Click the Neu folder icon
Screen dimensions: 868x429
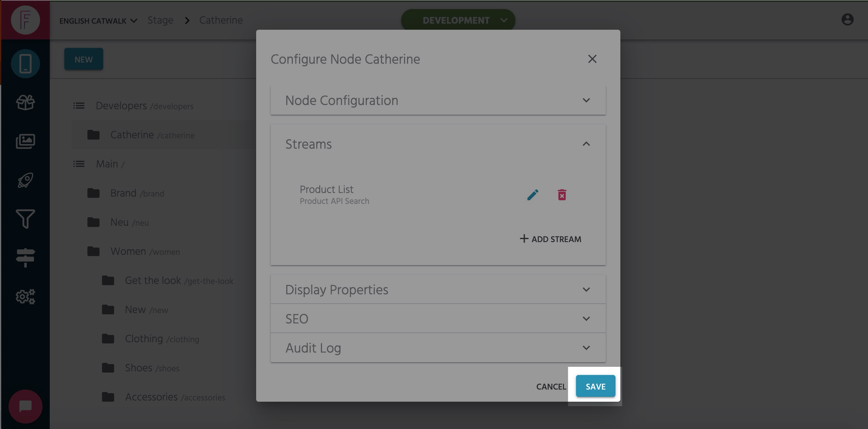click(x=93, y=222)
